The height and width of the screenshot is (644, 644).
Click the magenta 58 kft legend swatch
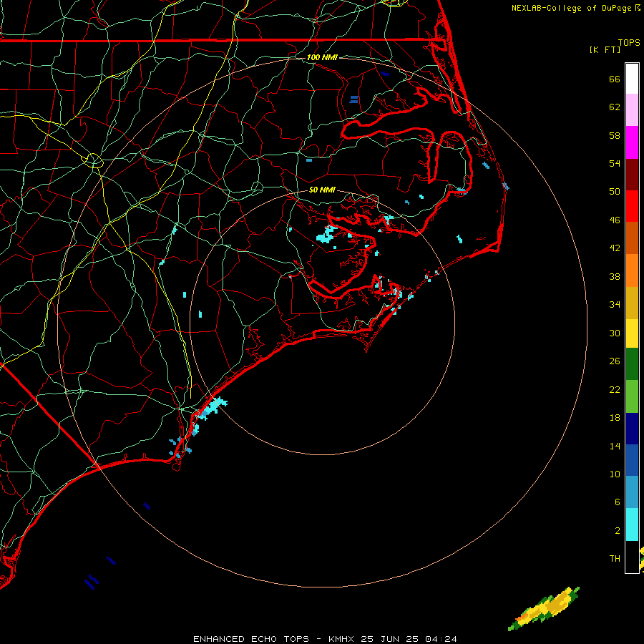coord(632,142)
